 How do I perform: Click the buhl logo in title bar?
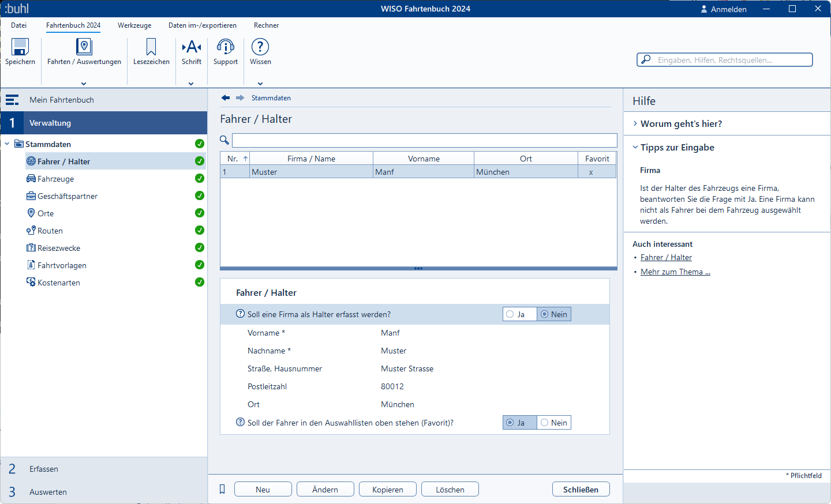point(17,9)
